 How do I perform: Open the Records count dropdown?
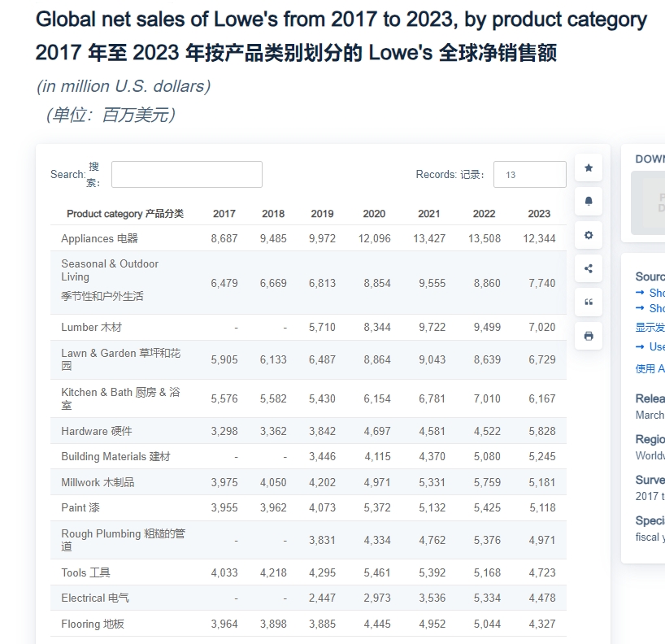click(529, 175)
